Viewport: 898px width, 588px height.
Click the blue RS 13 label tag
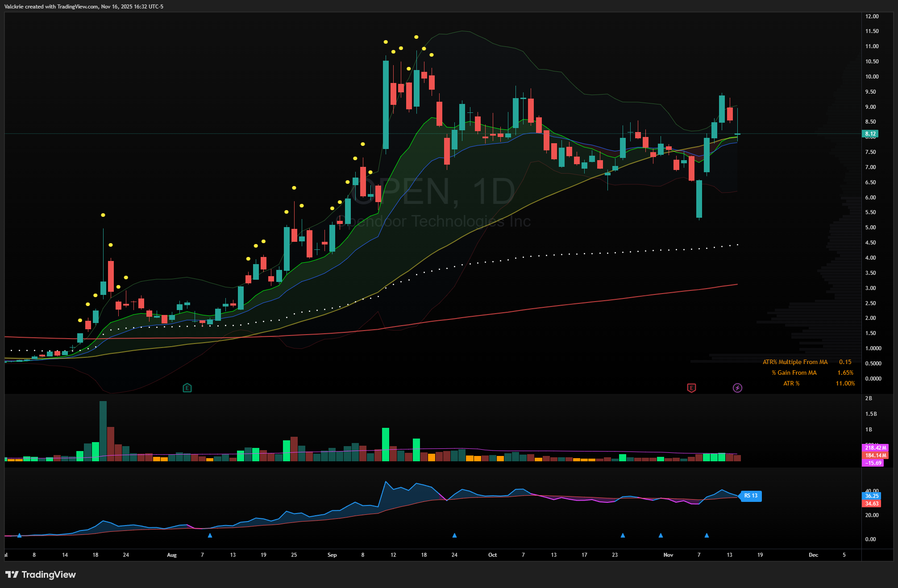click(x=751, y=496)
